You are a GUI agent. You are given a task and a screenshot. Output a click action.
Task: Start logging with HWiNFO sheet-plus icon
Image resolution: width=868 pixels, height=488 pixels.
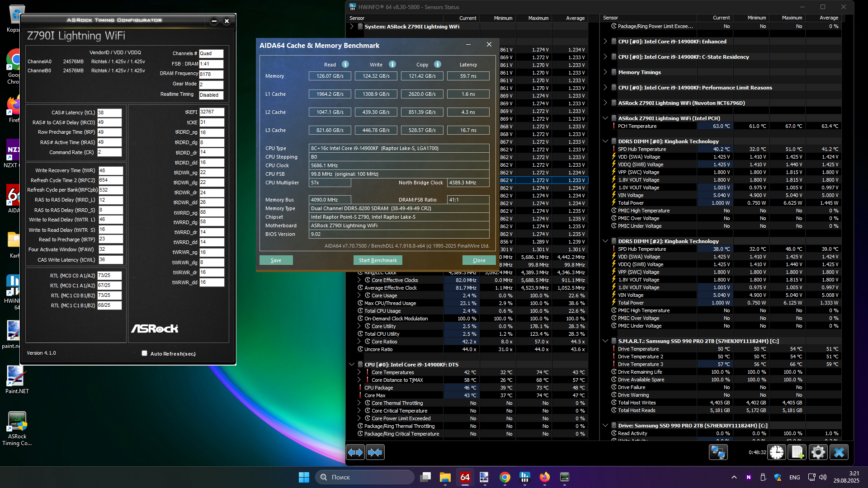(797, 452)
